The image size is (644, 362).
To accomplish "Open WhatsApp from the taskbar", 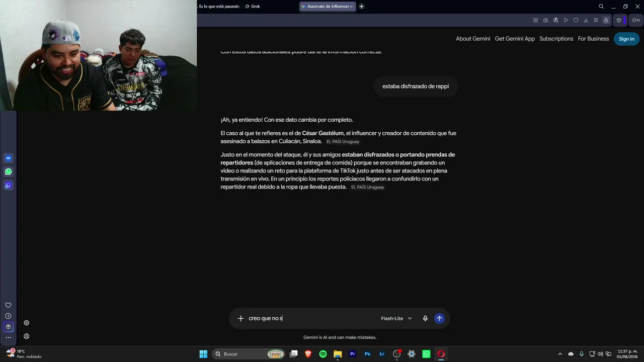I will tap(426, 354).
